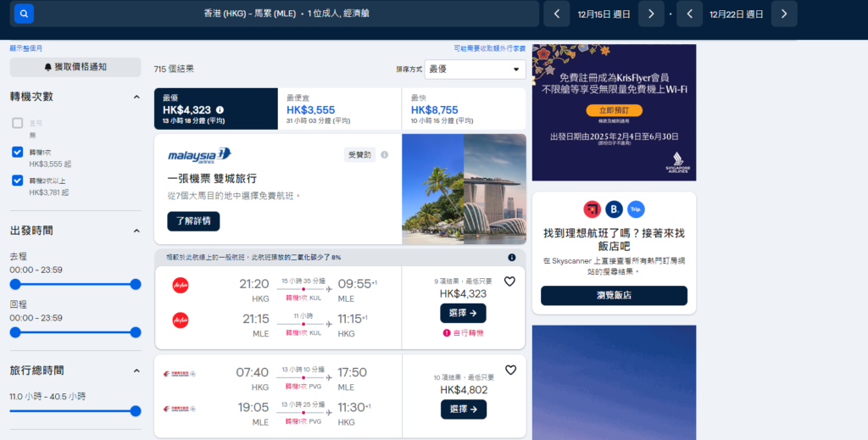Switch to the fastest HK$8,755 tab
This screenshot has width=868, height=440.
(x=464, y=109)
